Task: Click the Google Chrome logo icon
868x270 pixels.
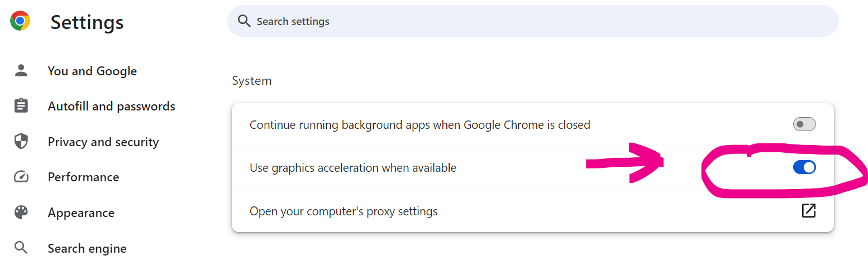Action: (x=20, y=21)
